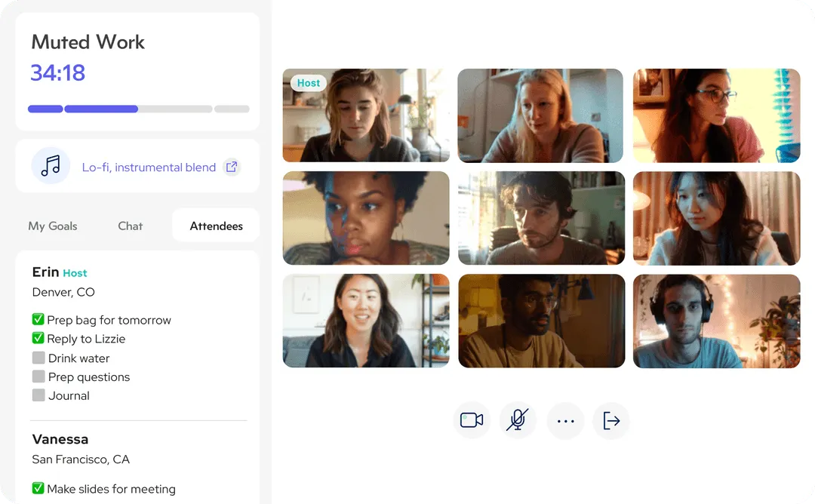The height and width of the screenshot is (504, 815).
Task: Unmute the crossed-out microphone icon
Action: pos(518,420)
